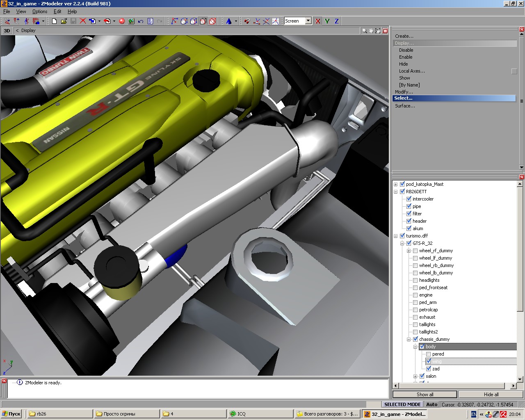Click the object tree horizontal scrollbar
The image size is (525, 420).
pyautogui.click(x=451, y=386)
